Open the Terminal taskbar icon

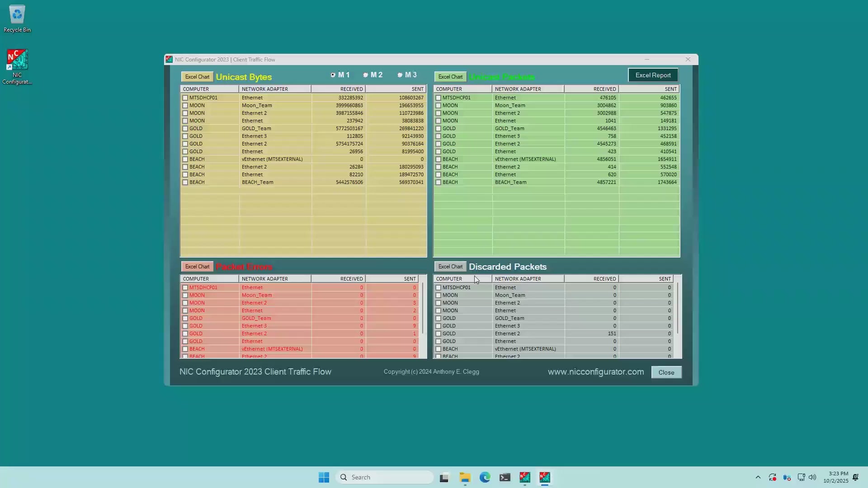click(505, 477)
